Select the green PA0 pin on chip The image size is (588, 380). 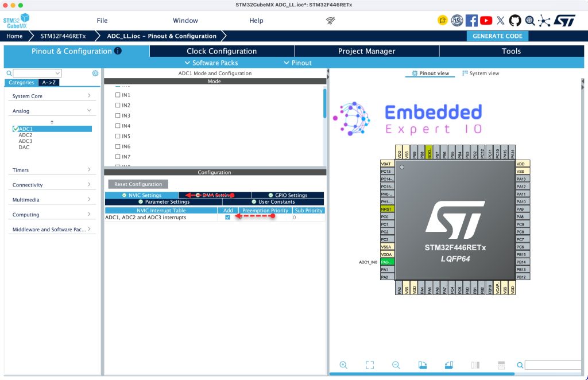[x=387, y=262]
